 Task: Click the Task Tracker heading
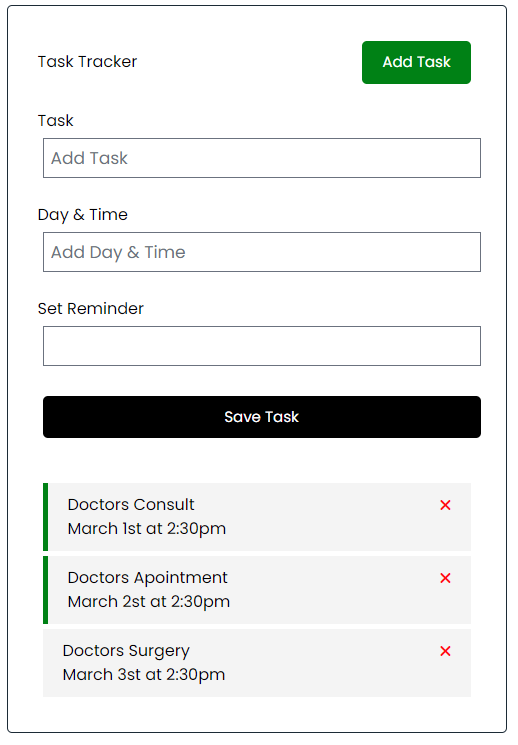(x=87, y=62)
